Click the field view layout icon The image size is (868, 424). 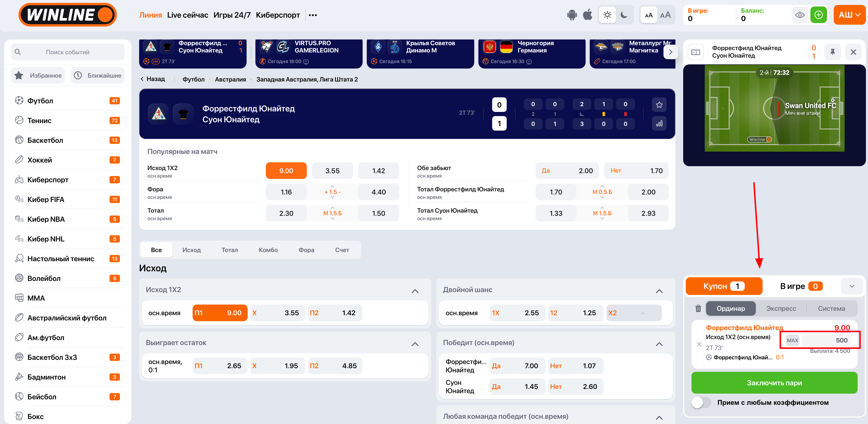coord(695,52)
